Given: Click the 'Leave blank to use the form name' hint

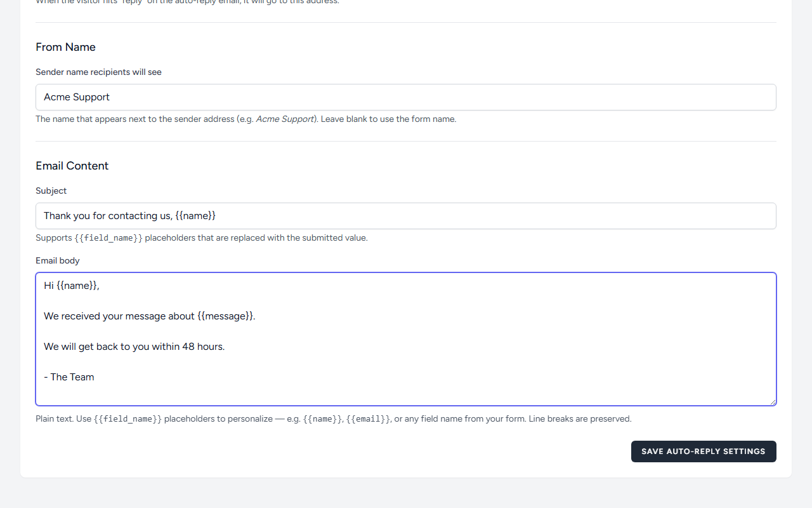Looking at the screenshot, I should (x=388, y=119).
